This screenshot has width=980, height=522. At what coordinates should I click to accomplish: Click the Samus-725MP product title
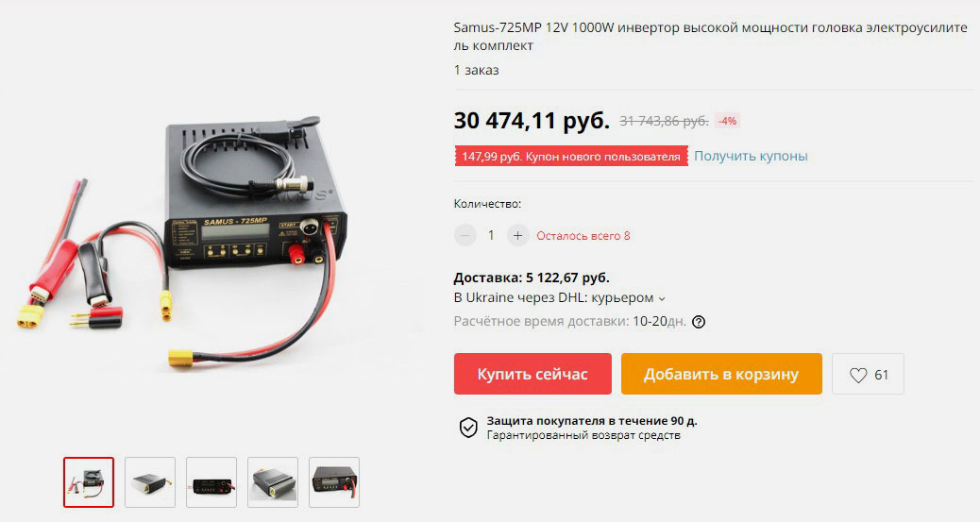[x=711, y=36]
